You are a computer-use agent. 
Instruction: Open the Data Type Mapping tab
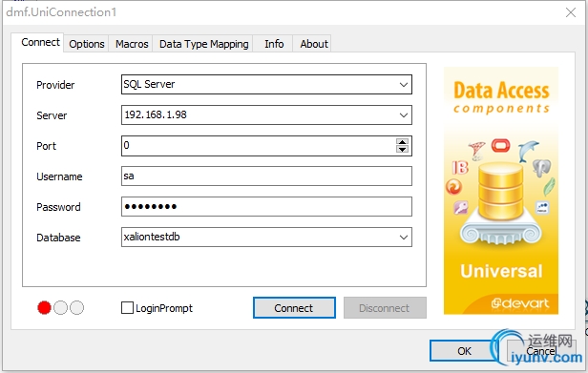pos(203,44)
